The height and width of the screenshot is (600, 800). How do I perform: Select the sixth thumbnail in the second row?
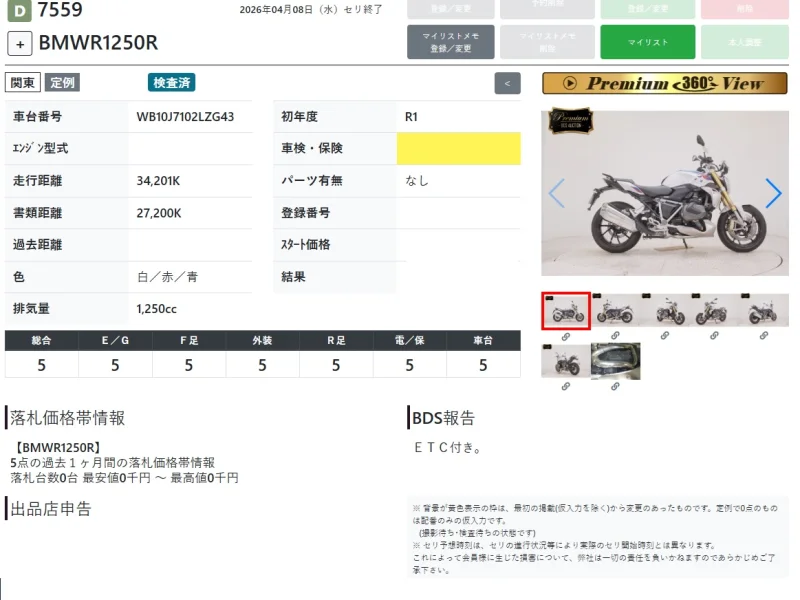(566, 361)
